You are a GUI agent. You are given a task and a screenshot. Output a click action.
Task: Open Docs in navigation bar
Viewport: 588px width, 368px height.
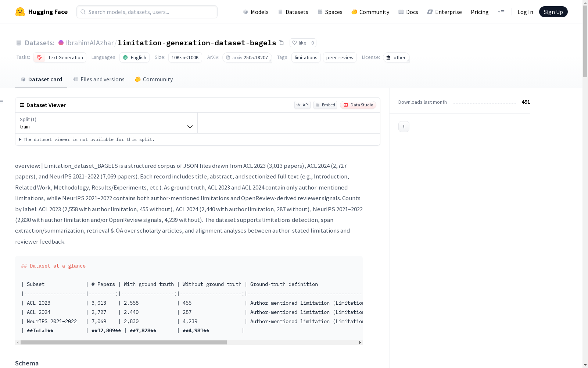[x=408, y=12]
